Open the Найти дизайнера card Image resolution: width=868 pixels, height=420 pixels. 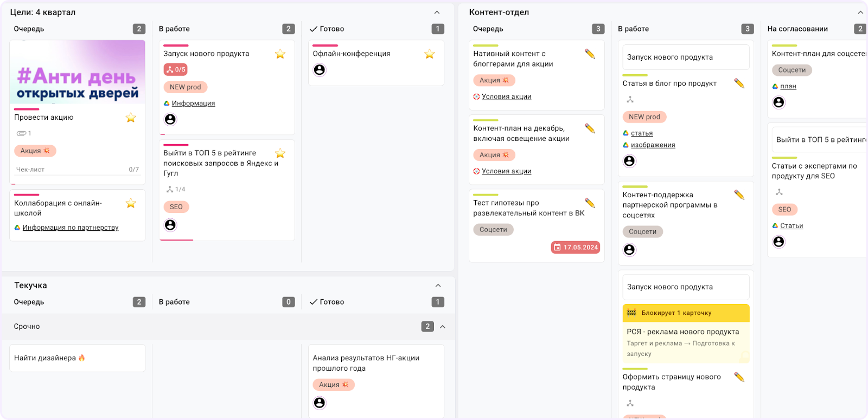pos(77,358)
